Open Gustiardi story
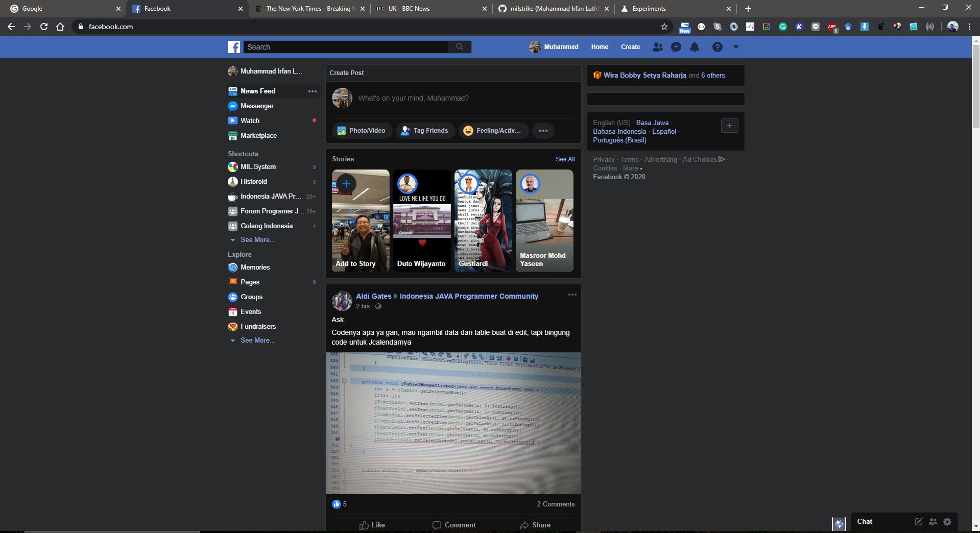Screen dimensions: 980x533 pos(483,221)
